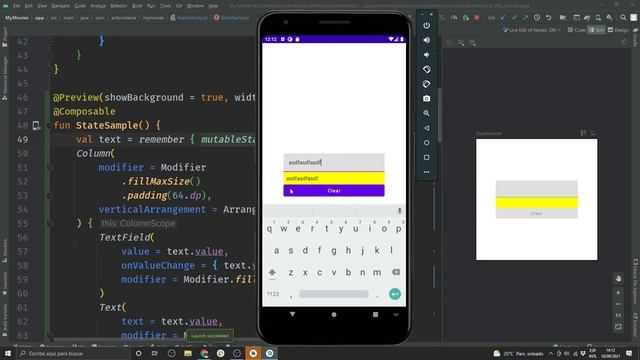This screenshot has height=360, width=640.
Task: Show Git history clock icon
Action: (537, 18)
